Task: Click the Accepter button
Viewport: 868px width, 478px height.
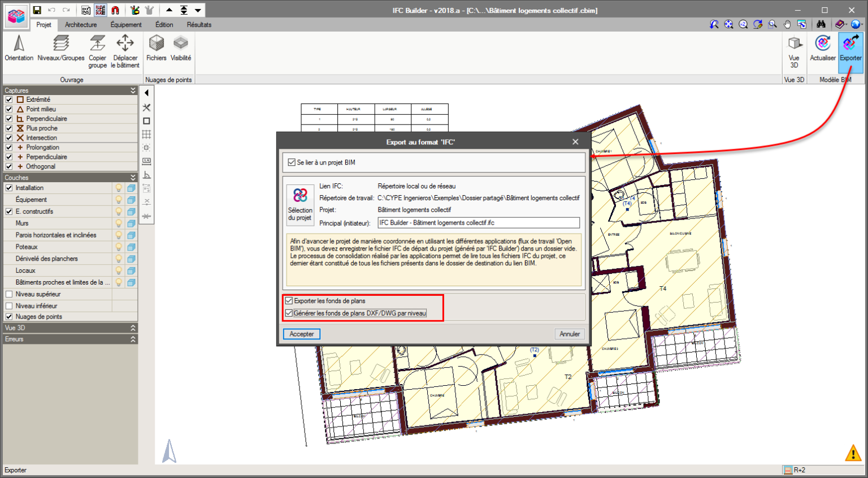Action: coord(302,334)
